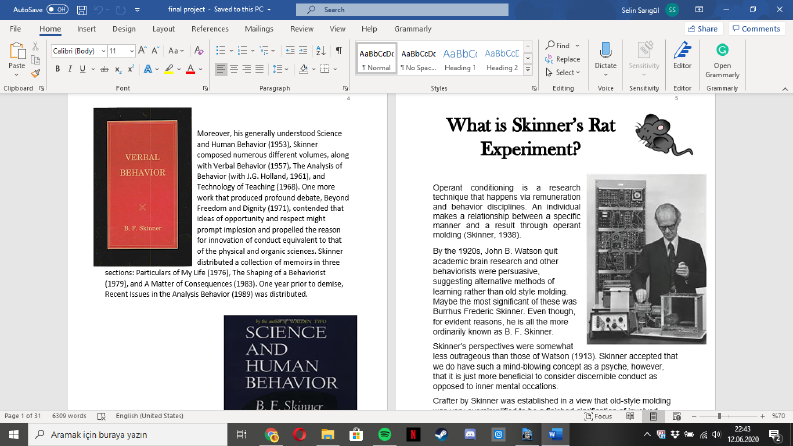
Task: Toggle Bold formatting in Font group
Action: pos(58,69)
